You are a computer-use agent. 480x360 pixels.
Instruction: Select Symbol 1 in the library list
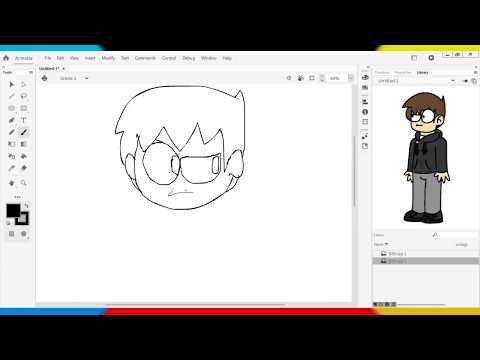[426, 254]
